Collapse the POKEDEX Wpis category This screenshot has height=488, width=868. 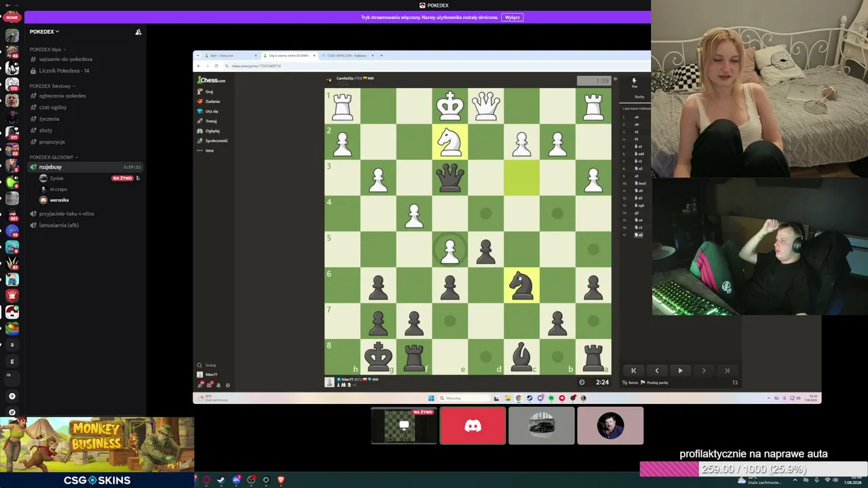(x=47, y=49)
